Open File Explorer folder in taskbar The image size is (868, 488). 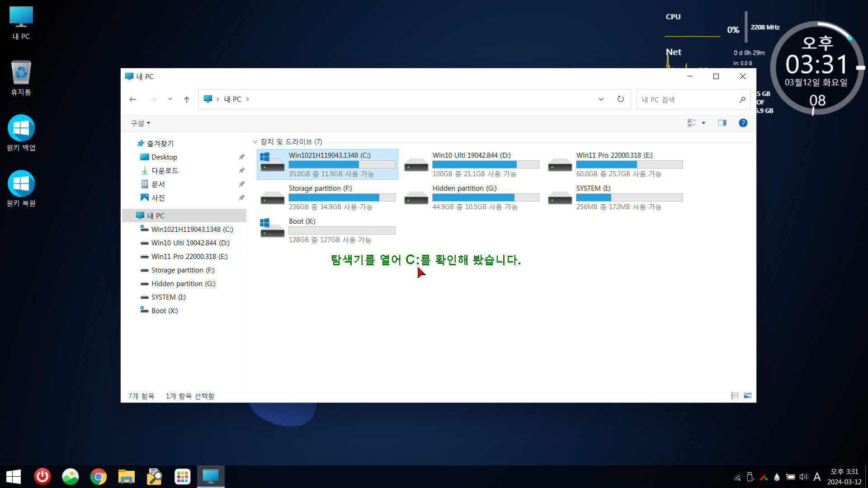127,477
